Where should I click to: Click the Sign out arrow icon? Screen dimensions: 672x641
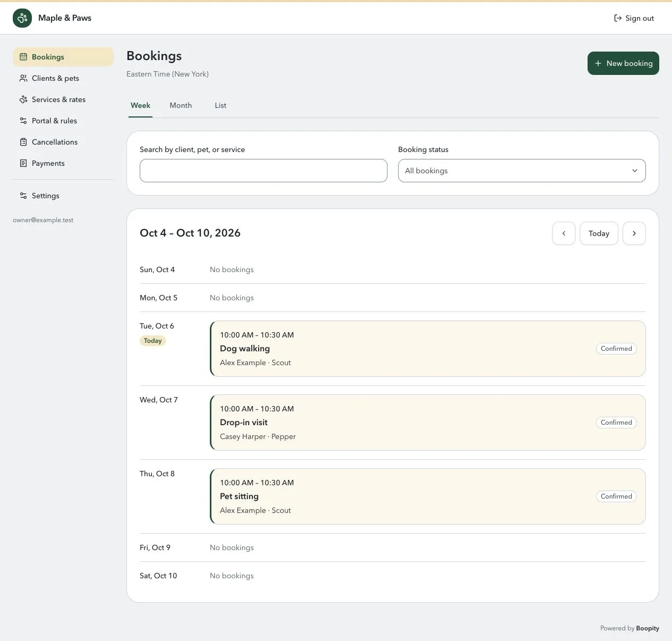[618, 18]
